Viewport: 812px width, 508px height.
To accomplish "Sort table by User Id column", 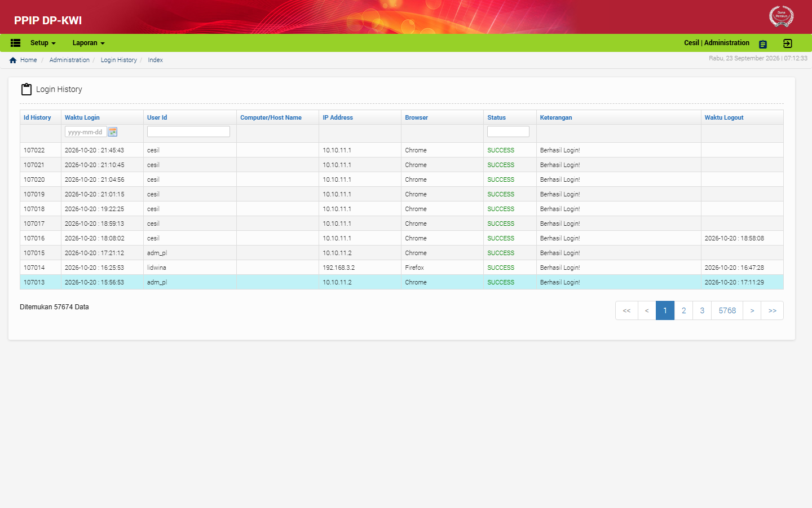I will (x=157, y=117).
